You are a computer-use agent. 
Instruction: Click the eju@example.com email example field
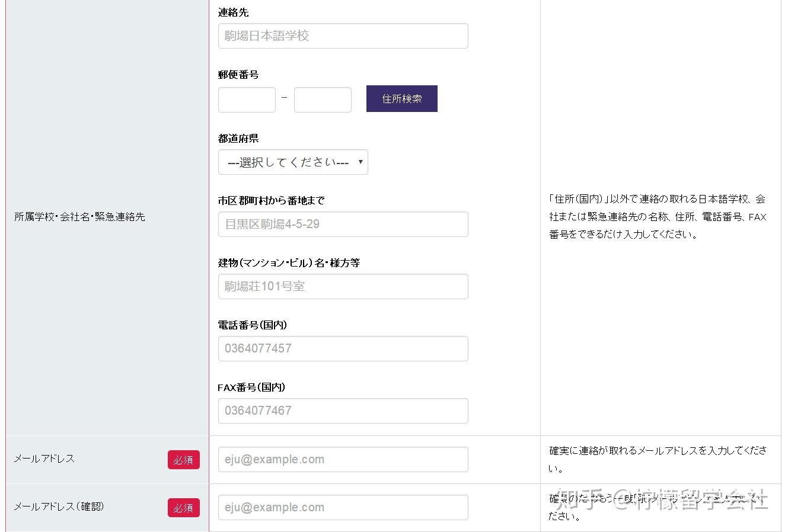point(343,459)
